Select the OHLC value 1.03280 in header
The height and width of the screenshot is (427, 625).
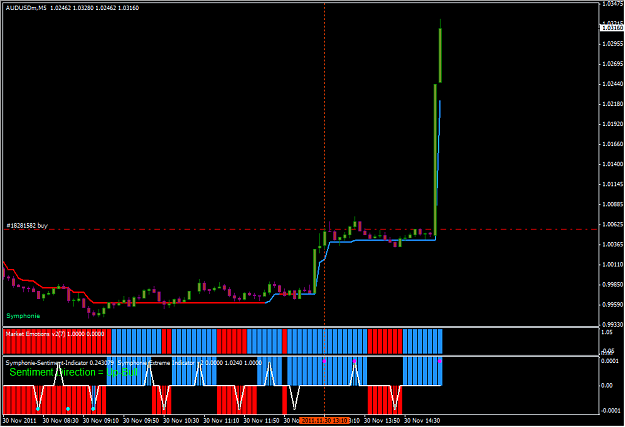pos(83,8)
